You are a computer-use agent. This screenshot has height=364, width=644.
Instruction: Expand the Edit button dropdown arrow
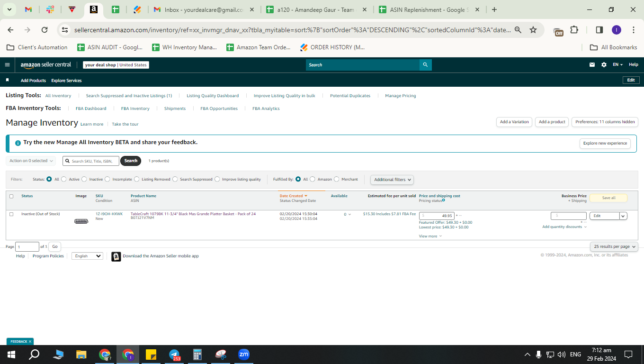[623, 216]
